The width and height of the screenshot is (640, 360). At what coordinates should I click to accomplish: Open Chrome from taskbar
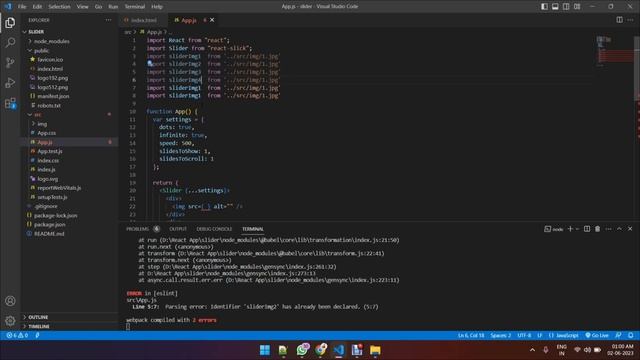(321, 350)
